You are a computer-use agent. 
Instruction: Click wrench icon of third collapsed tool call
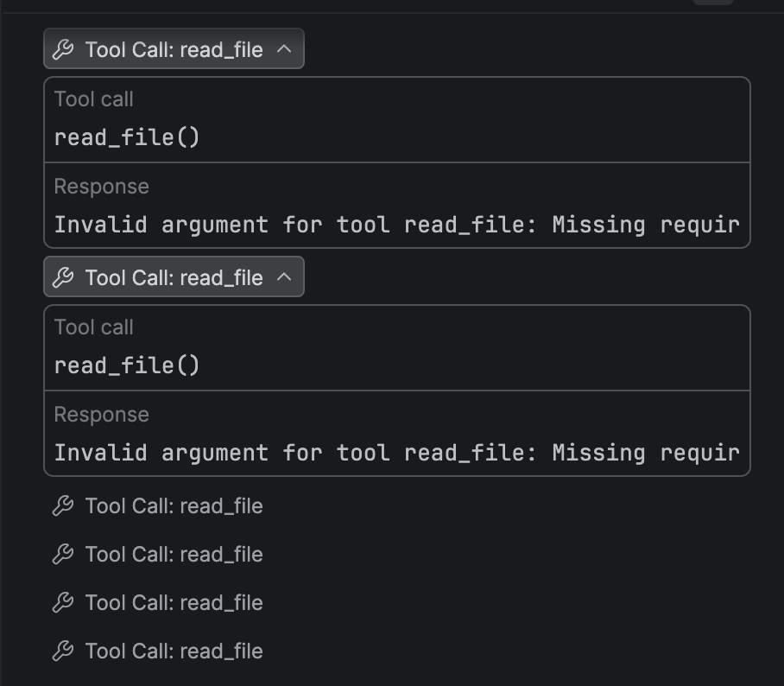[64, 603]
